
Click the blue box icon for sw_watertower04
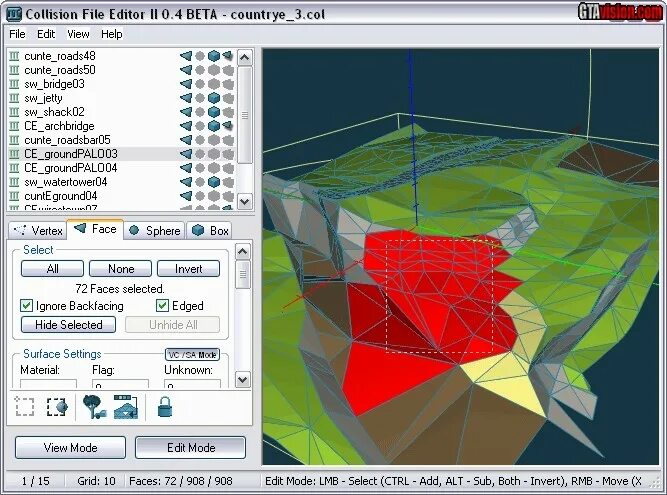pyautogui.click(x=214, y=182)
